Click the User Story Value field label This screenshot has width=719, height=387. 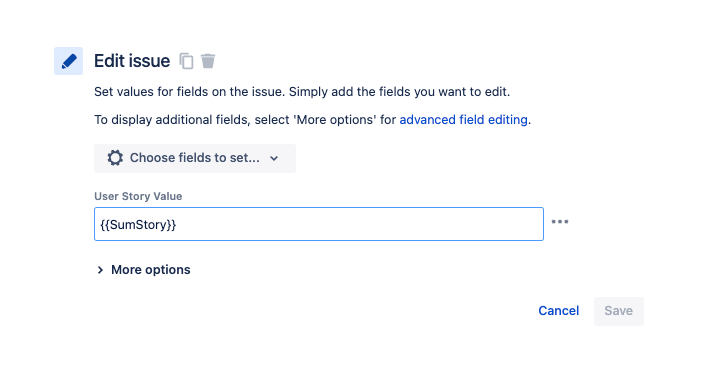[138, 196]
